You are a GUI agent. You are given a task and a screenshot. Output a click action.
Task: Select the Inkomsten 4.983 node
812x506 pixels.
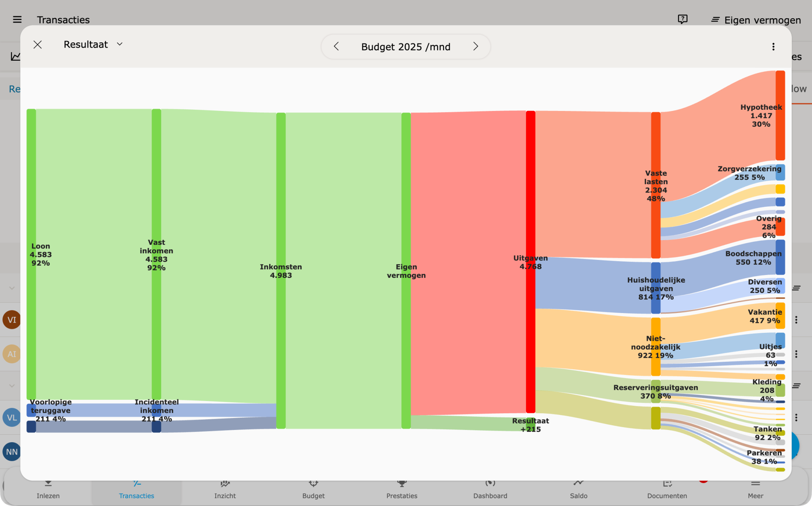[x=281, y=271]
